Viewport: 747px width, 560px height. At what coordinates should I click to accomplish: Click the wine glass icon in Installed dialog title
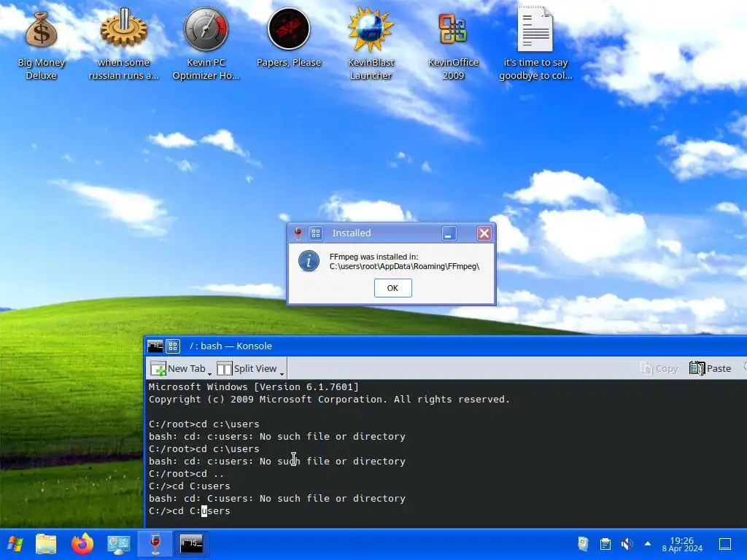298,233
